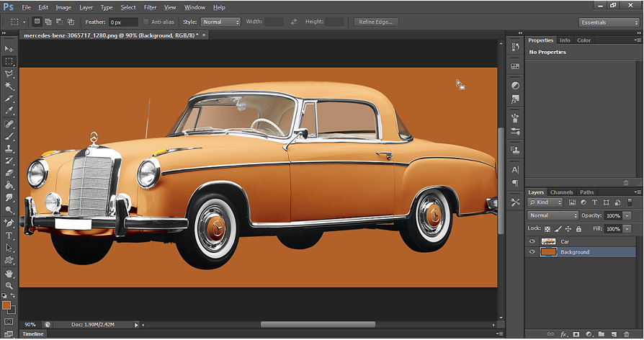Select the History Brush tool
The width and height of the screenshot is (644, 340).
pos(9,161)
